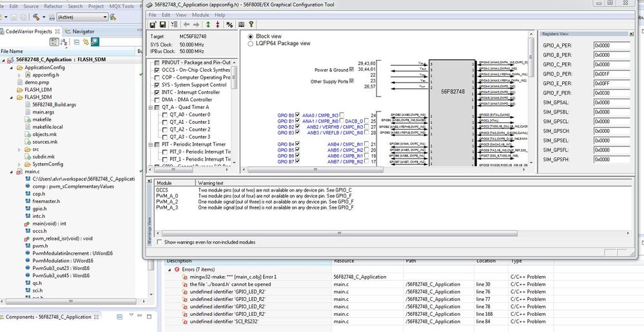Click the module tree list icon in the toolbar
This screenshot has height=332, width=644.
tap(174, 24)
